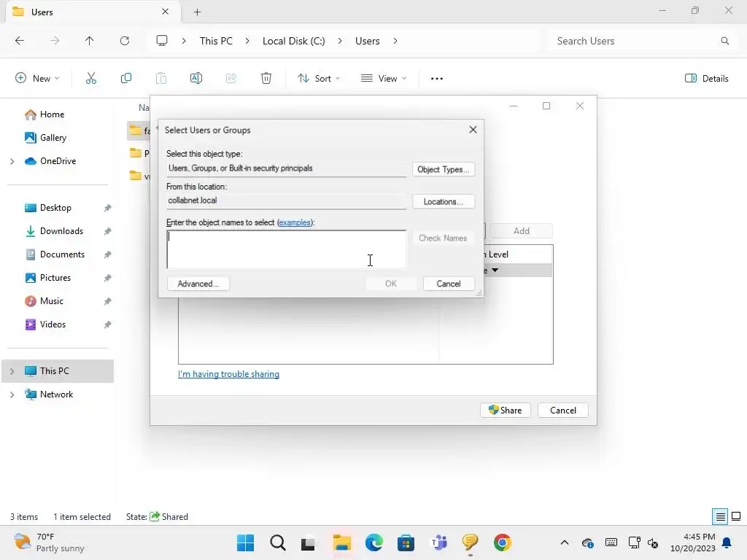Close the Users tab
This screenshot has height=560, width=747.
[165, 12]
